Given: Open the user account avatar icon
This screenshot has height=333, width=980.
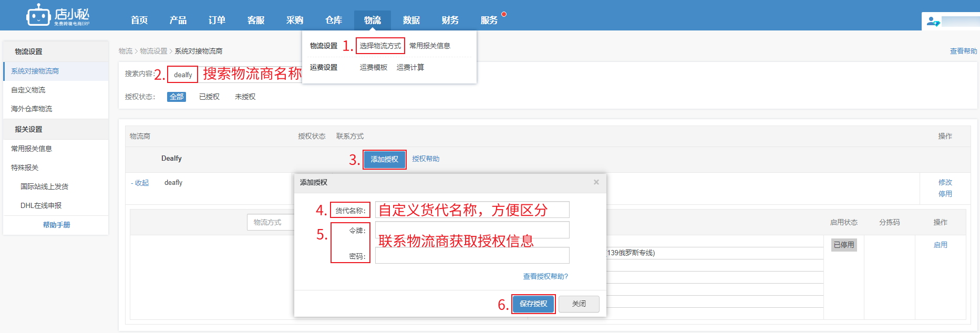Looking at the screenshot, I should [933, 22].
